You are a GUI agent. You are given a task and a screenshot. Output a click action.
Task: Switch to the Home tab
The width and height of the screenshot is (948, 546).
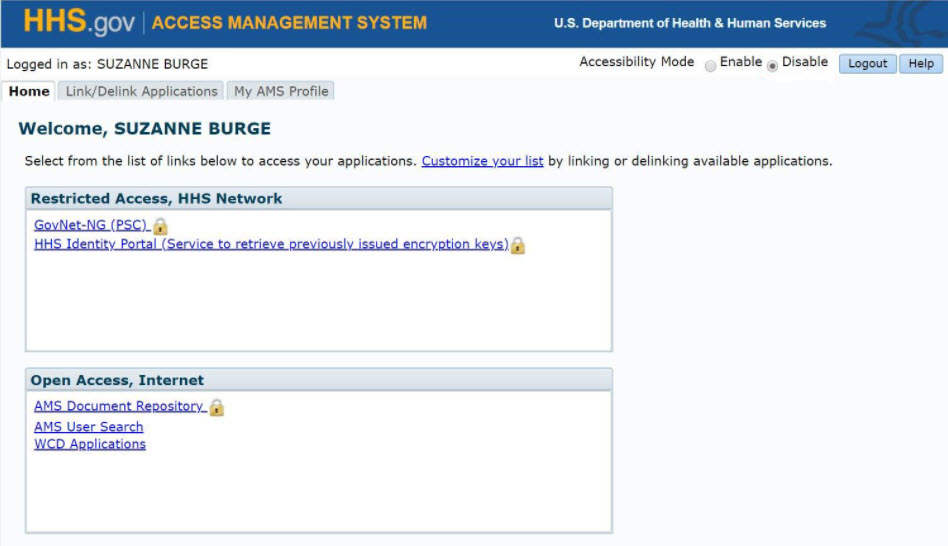[x=28, y=91]
